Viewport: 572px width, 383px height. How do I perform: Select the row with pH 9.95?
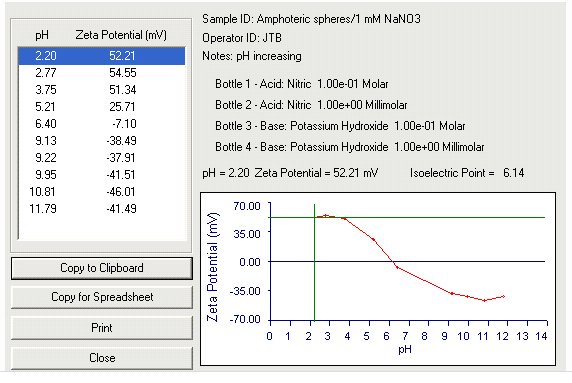pos(102,175)
